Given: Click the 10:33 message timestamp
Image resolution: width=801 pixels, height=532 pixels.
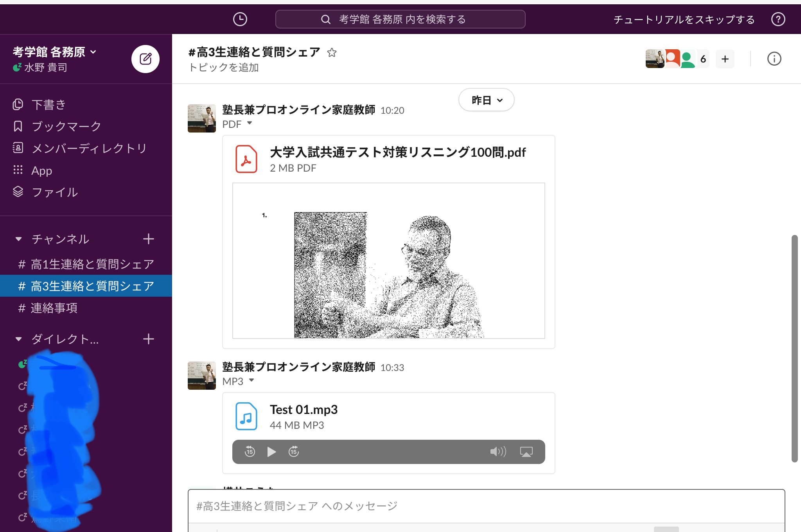Looking at the screenshot, I should coord(392,368).
